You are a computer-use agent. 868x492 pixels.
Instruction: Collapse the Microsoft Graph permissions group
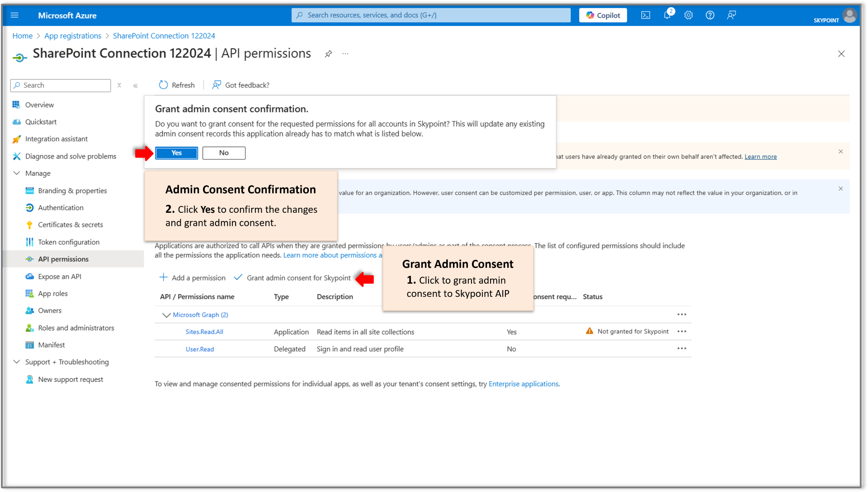click(x=166, y=315)
